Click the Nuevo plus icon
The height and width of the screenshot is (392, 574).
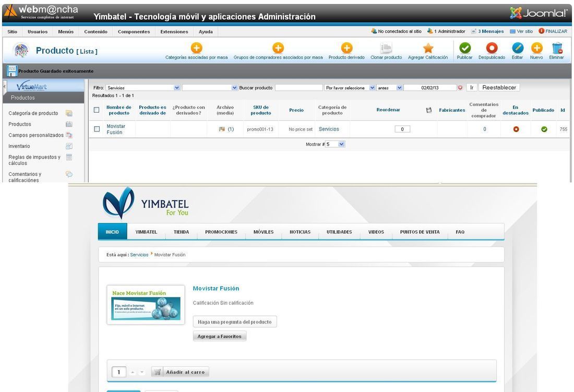pos(536,48)
